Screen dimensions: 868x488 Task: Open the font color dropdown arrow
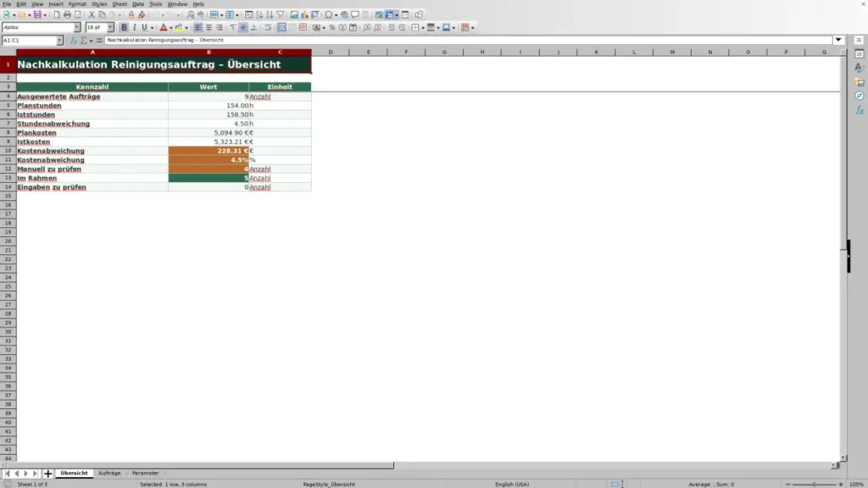coord(171,28)
